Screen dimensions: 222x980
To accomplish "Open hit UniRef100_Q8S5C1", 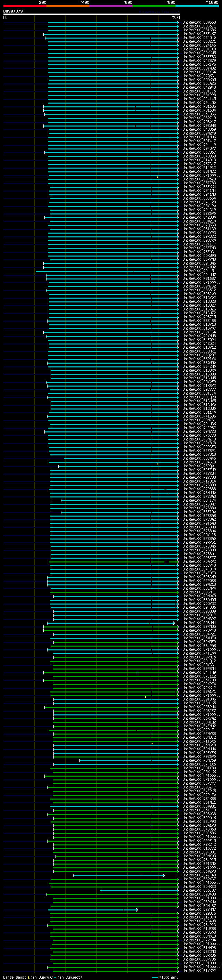I will pyautogui.click(x=199, y=26).
